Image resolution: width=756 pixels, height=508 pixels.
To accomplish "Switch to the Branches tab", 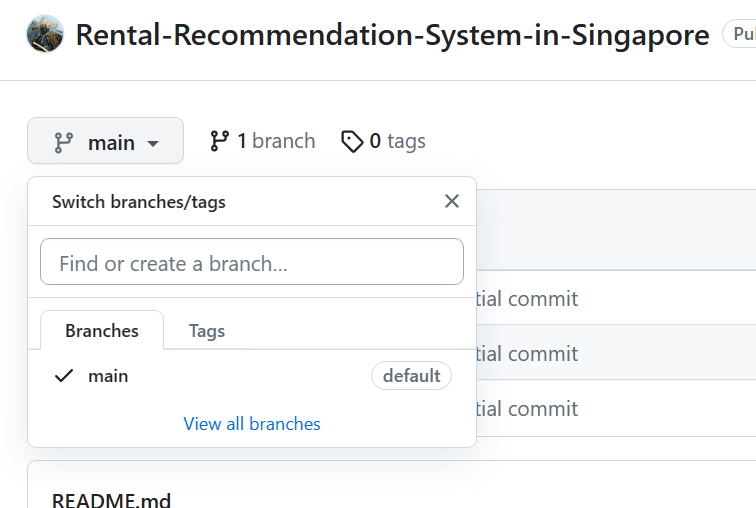I will (x=102, y=331).
